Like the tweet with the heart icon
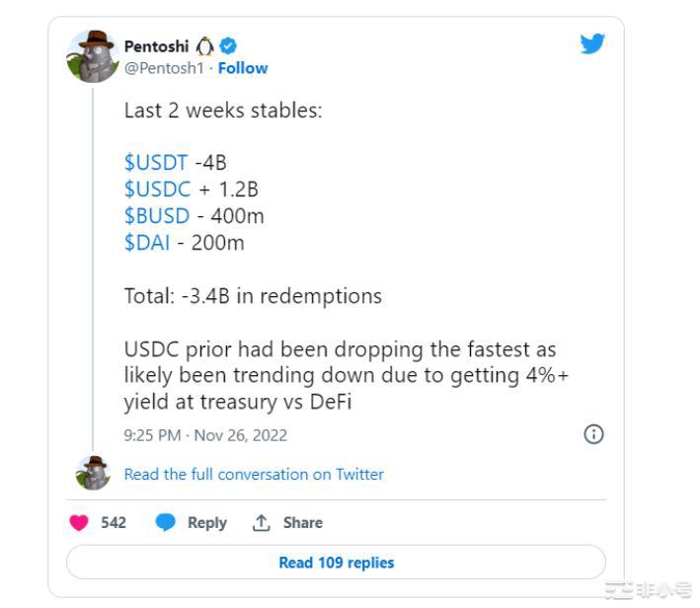The width and height of the screenshot is (700, 608). pos(78,522)
